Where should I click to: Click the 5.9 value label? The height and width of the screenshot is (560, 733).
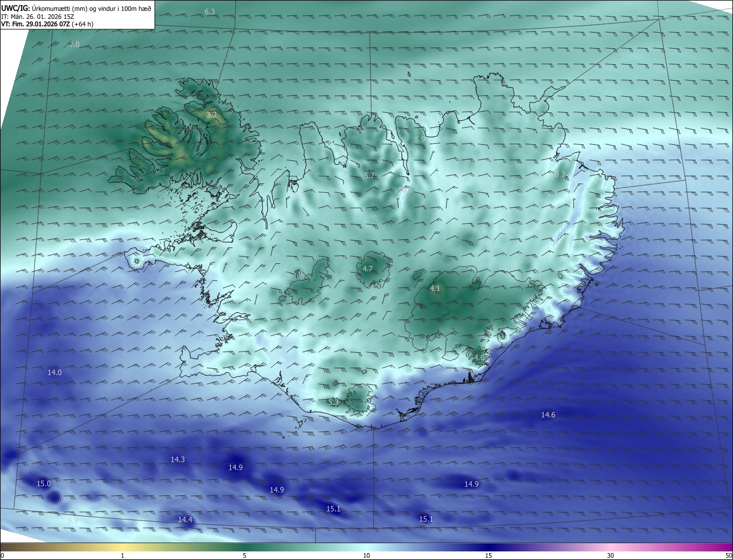420,139
